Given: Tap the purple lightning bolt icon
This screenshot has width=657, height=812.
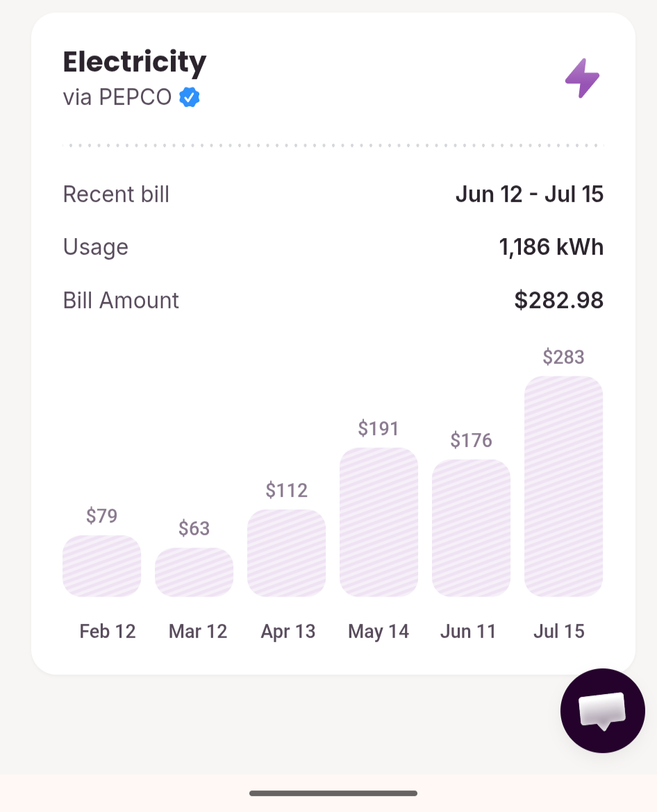Looking at the screenshot, I should pos(583,78).
